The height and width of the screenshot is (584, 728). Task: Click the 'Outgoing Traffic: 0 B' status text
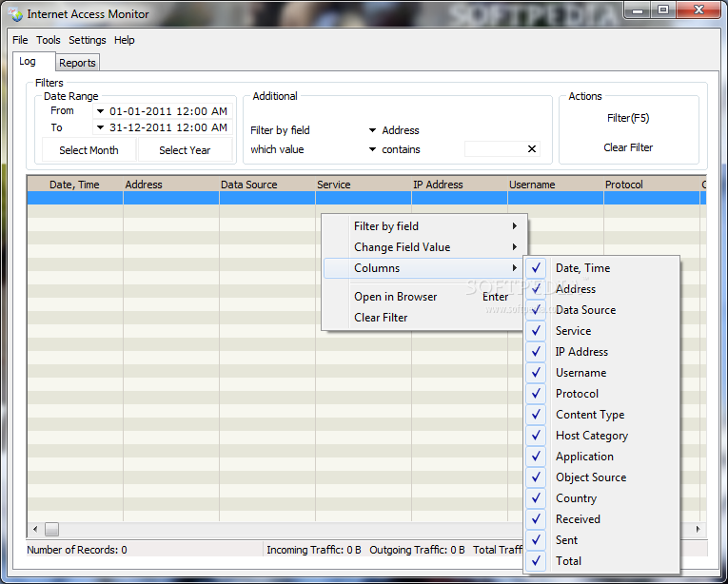tap(417, 550)
